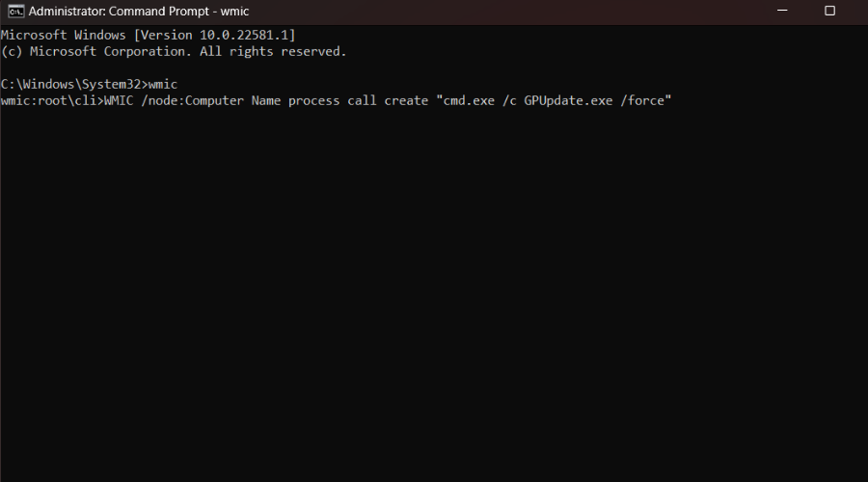Click the "/node:Computer" switch in the command
This screenshot has height=482, width=868.
pyautogui.click(x=192, y=101)
